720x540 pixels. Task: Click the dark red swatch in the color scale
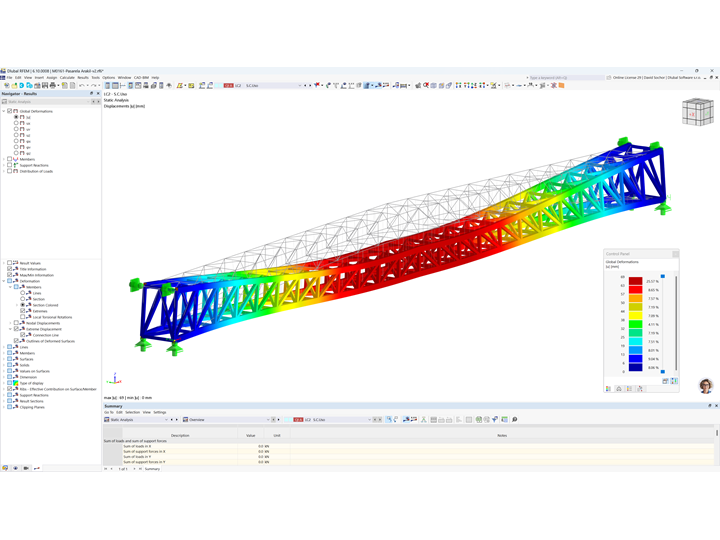pyautogui.click(x=636, y=281)
